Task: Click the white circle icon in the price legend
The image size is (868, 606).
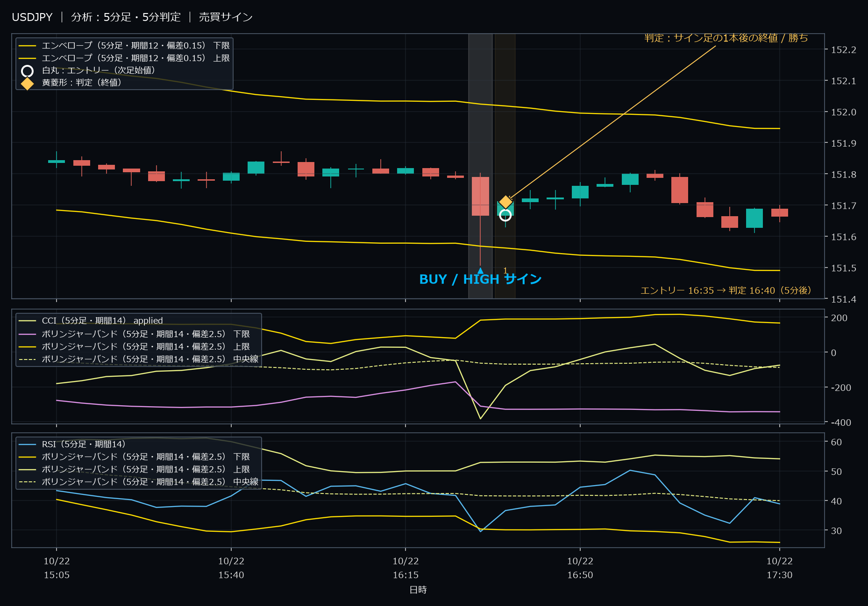Action: coord(27,71)
